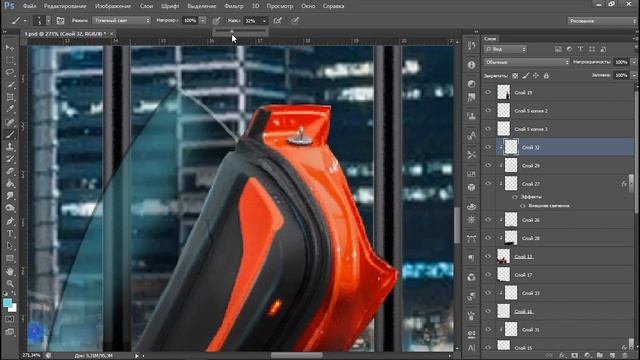Select the Crop tool
This screenshot has height=360, width=640.
(x=10, y=98)
